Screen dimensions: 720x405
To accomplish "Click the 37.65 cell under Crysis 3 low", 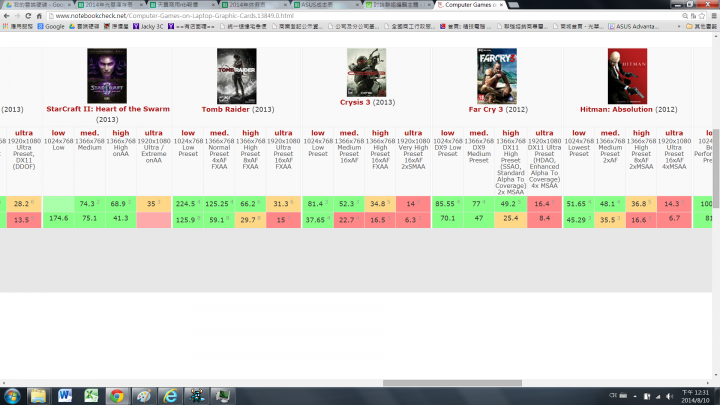I will (318, 219).
